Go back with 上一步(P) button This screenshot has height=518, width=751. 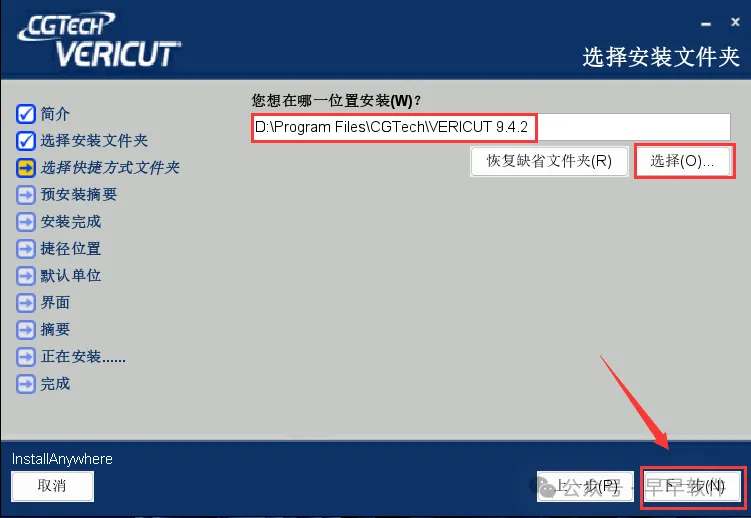[585, 486]
